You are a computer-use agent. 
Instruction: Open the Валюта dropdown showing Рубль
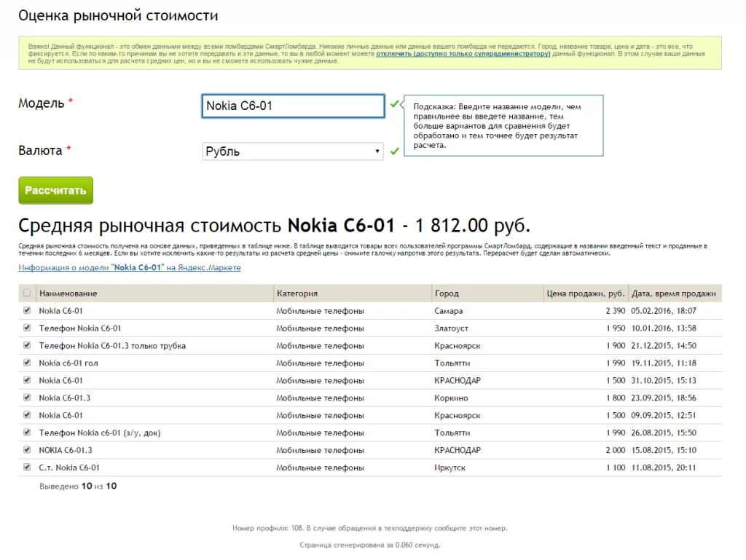[293, 151]
